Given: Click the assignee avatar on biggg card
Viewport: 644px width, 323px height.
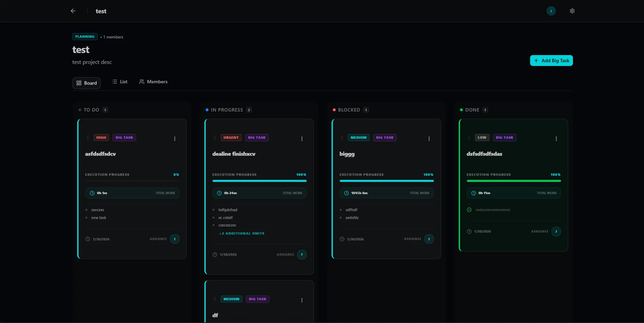Looking at the screenshot, I should (429, 239).
